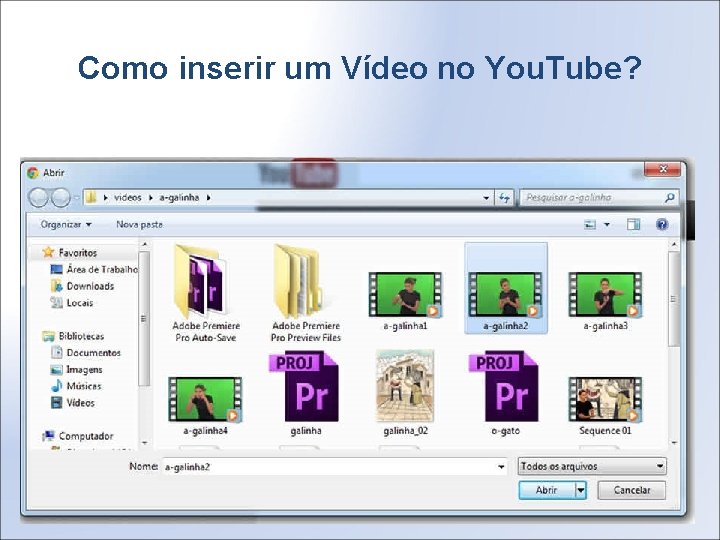Expand the address bar history dropdown

(486, 198)
